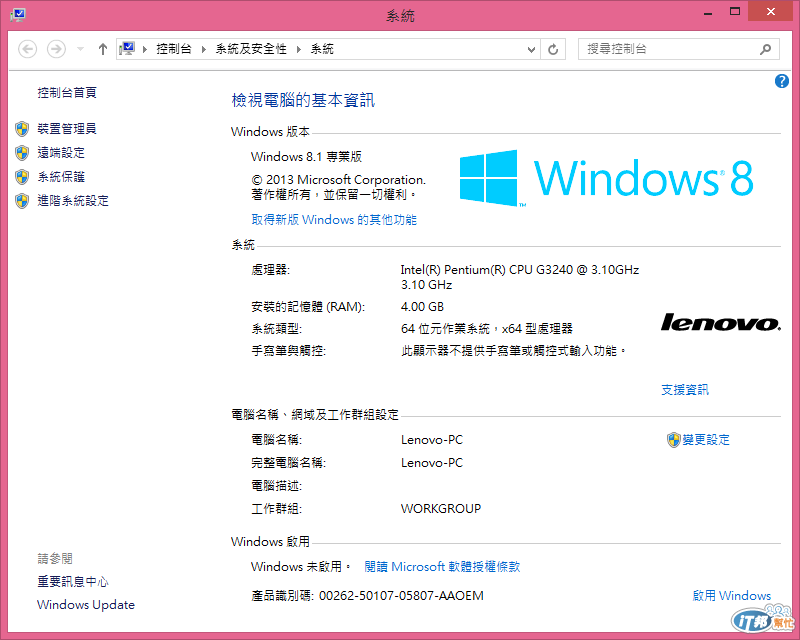Close the 系統 window

[771, 11]
